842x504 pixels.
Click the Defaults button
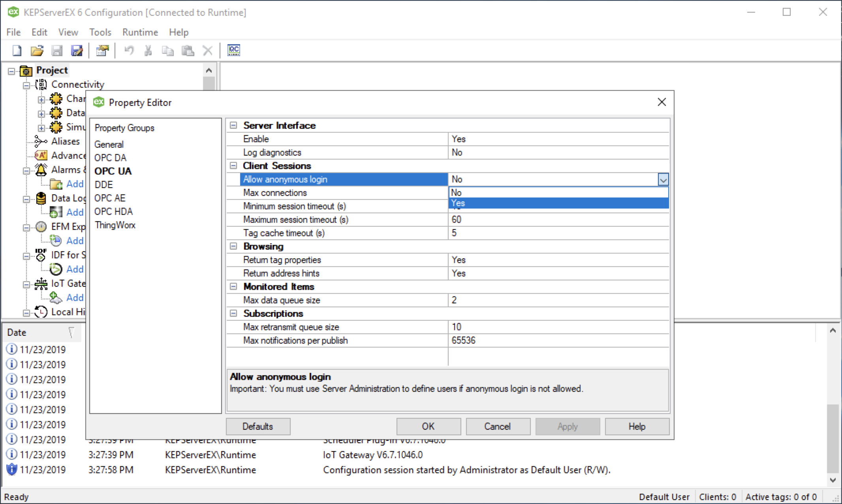pyautogui.click(x=257, y=427)
